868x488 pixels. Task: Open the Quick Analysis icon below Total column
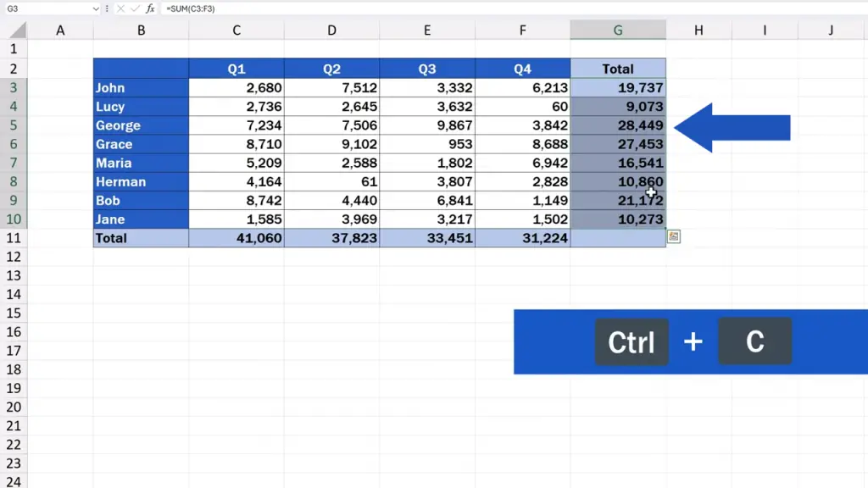674,237
